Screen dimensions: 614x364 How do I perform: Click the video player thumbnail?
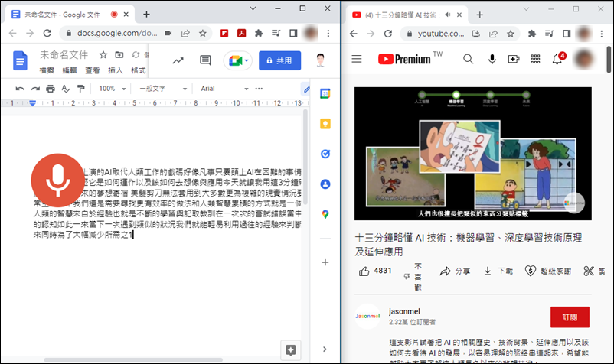pos(473,154)
